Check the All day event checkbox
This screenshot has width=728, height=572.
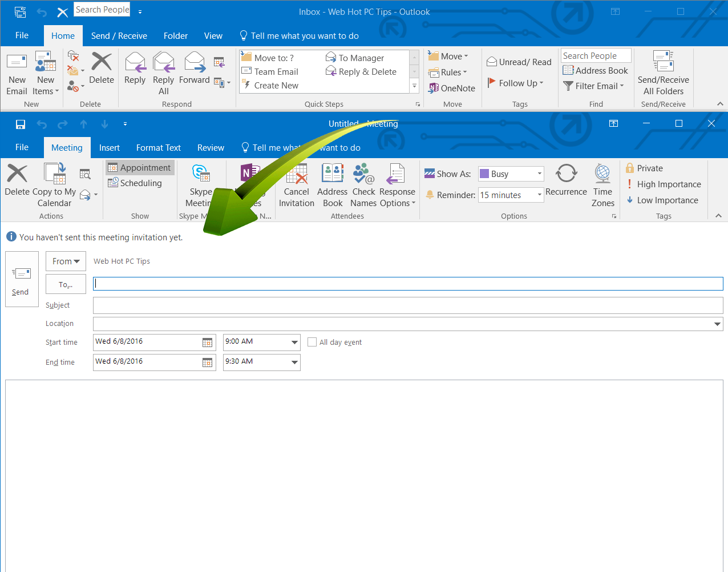(x=312, y=342)
